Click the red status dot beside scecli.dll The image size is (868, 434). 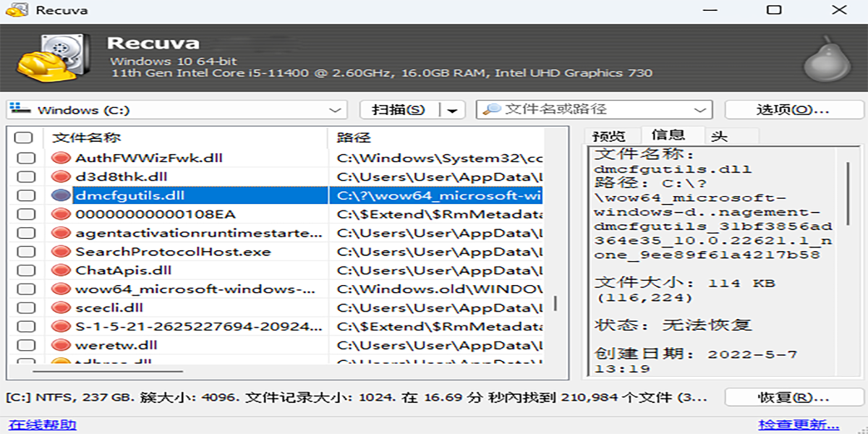tap(60, 308)
